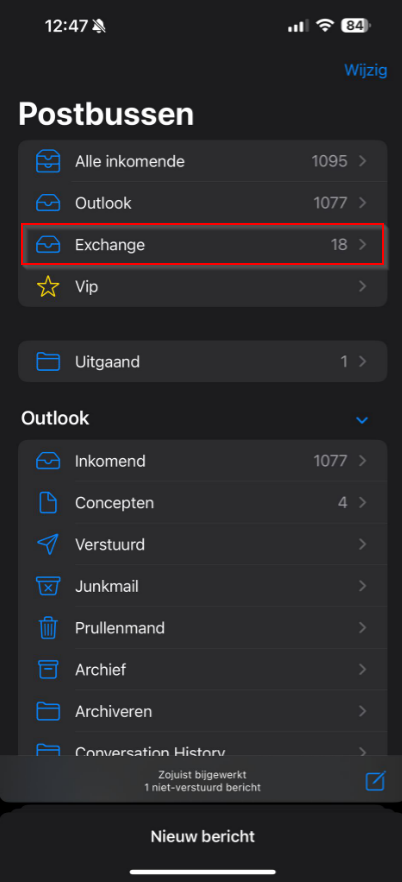The image size is (402, 882).
Task: Open the Conversation History folder
Action: (202, 748)
